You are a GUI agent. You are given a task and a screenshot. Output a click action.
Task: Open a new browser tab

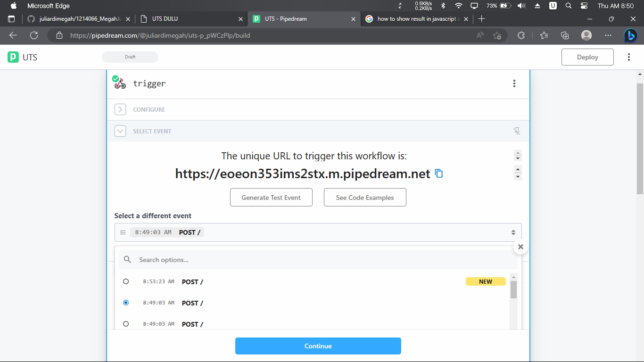tap(481, 19)
